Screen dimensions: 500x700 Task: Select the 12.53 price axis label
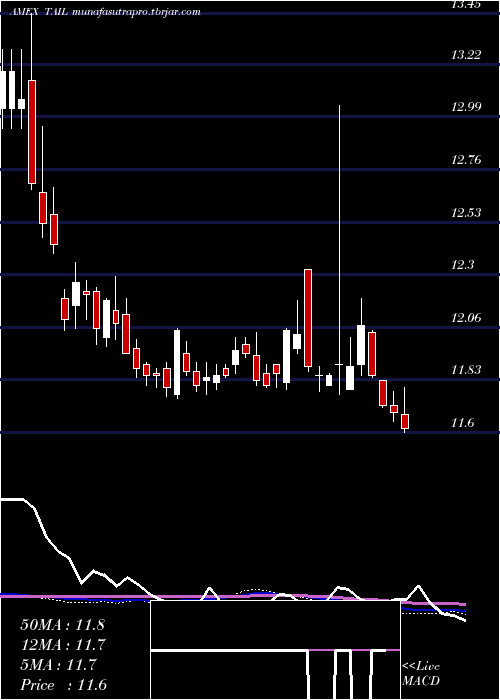pos(466,212)
